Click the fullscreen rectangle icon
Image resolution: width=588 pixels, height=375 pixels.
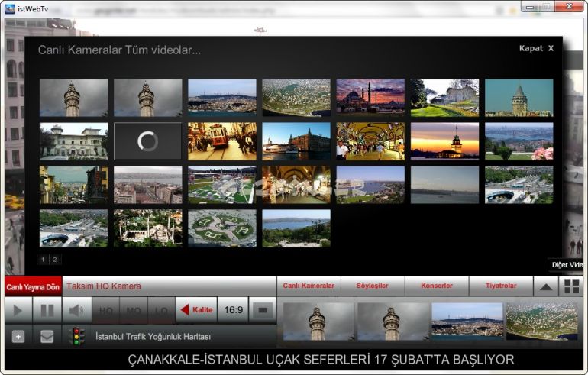(263, 311)
